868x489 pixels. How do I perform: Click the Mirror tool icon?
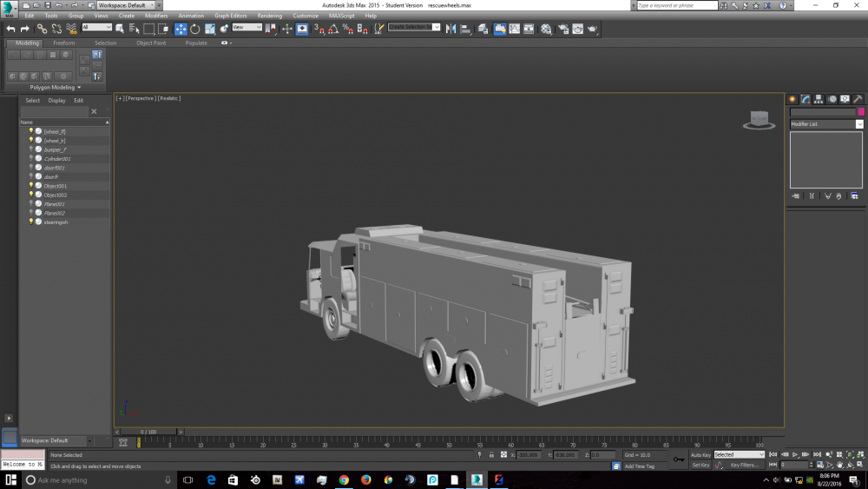coord(450,29)
